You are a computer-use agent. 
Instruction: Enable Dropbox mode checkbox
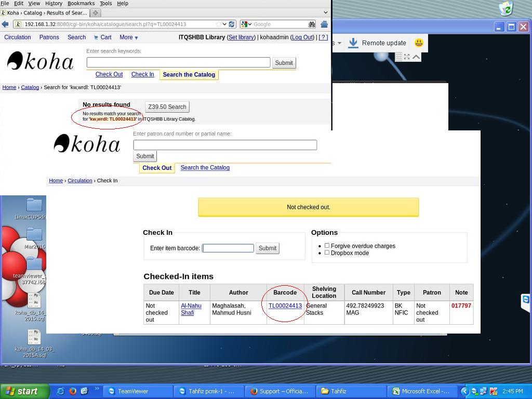pos(327,252)
